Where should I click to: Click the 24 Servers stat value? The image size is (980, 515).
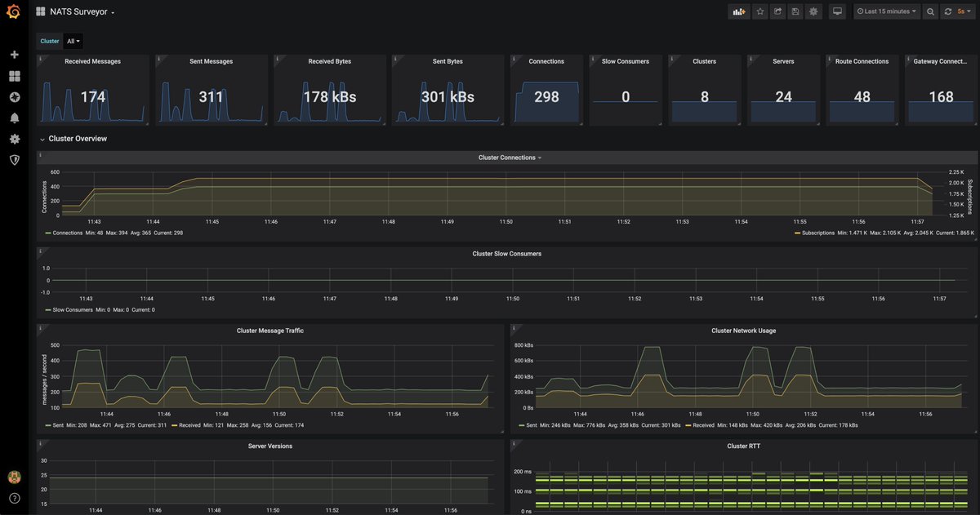coord(783,96)
